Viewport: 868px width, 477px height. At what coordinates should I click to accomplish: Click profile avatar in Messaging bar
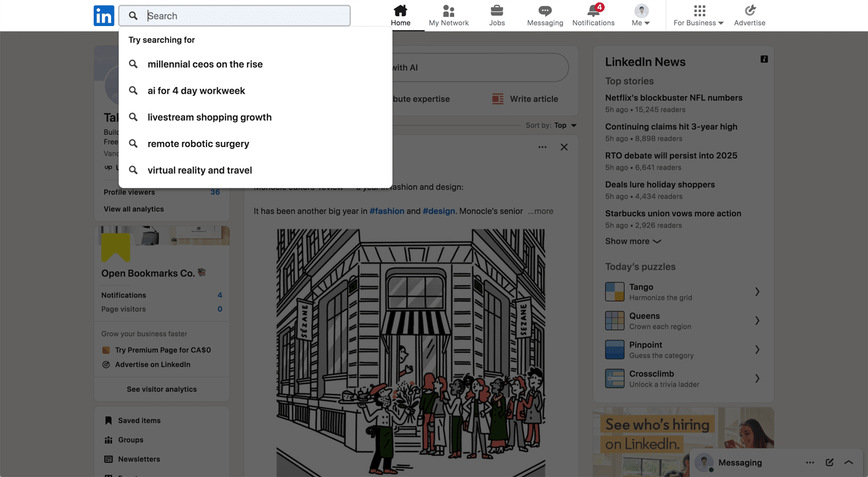coord(704,463)
